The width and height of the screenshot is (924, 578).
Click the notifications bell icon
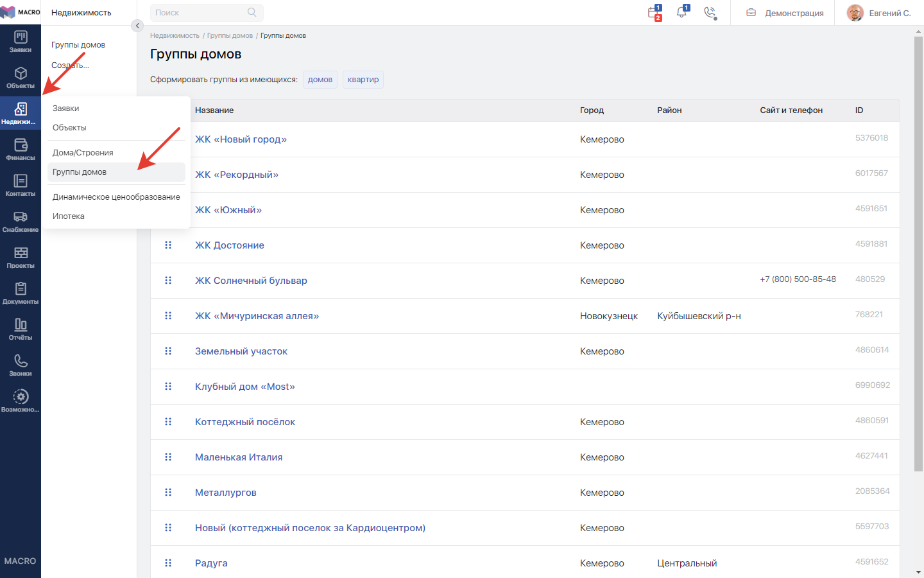pos(682,12)
